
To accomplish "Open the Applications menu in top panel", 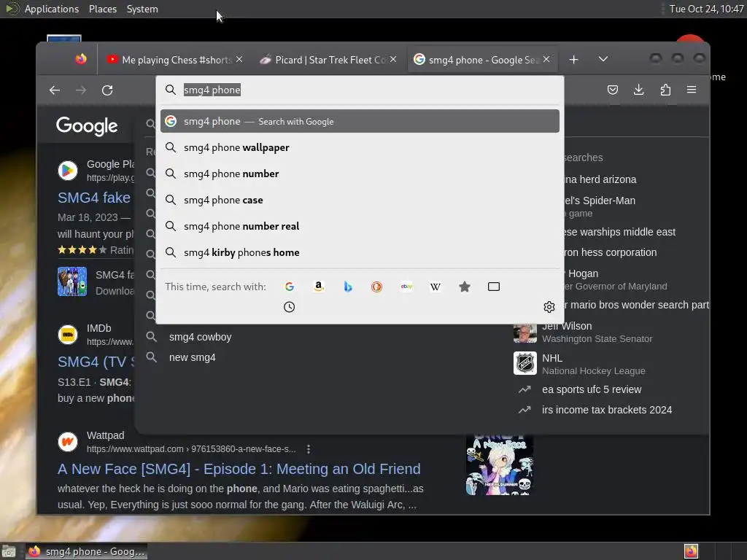I will 52,9.
